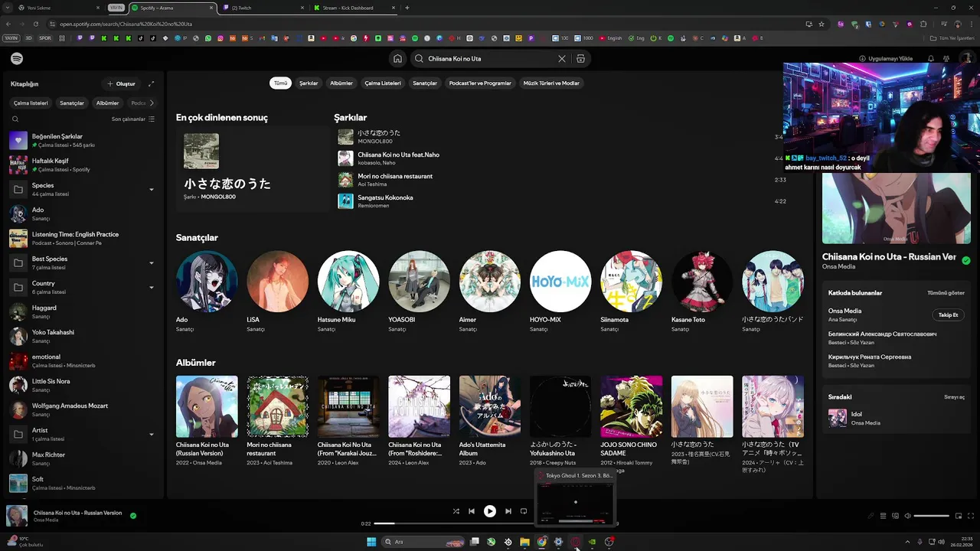Select the Şarkılar filter tab

coord(309,83)
